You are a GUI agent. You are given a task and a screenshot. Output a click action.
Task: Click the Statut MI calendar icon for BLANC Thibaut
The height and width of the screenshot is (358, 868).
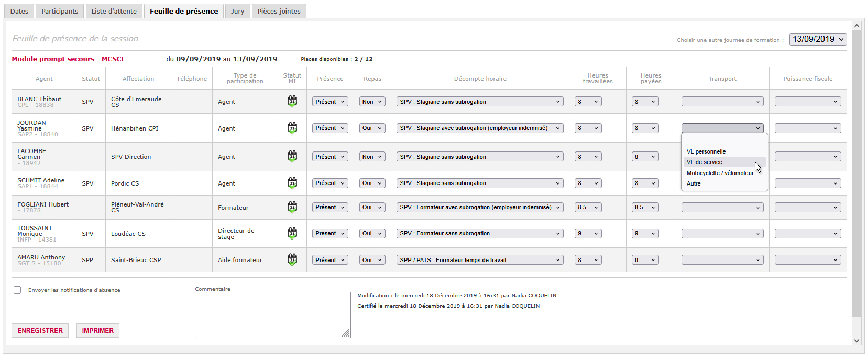click(292, 102)
